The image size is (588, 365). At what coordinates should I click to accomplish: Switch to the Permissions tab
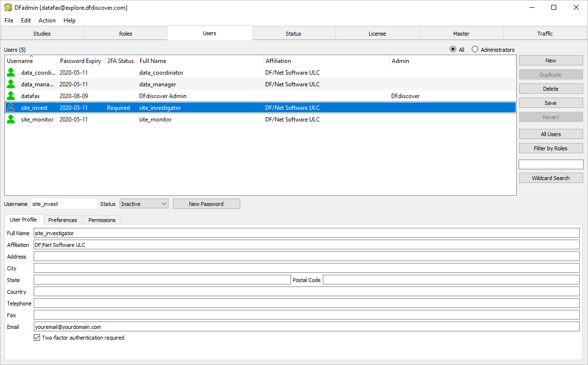[102, 220]
